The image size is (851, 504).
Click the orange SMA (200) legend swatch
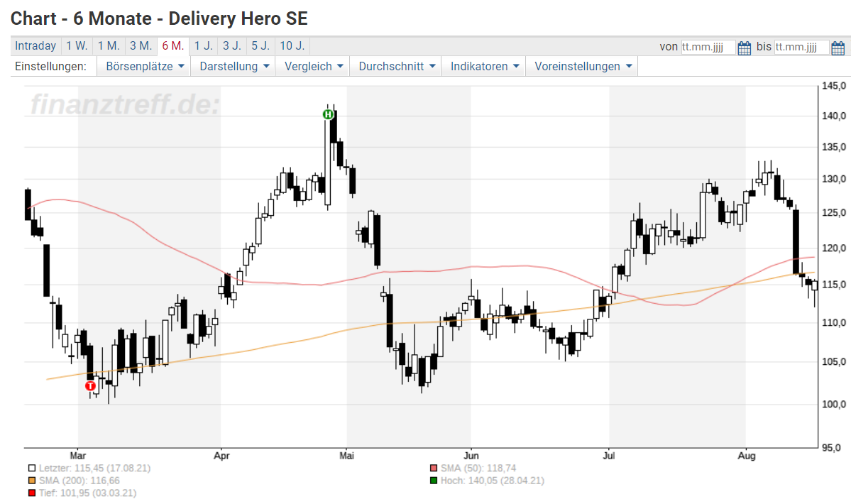coord(32,481)
